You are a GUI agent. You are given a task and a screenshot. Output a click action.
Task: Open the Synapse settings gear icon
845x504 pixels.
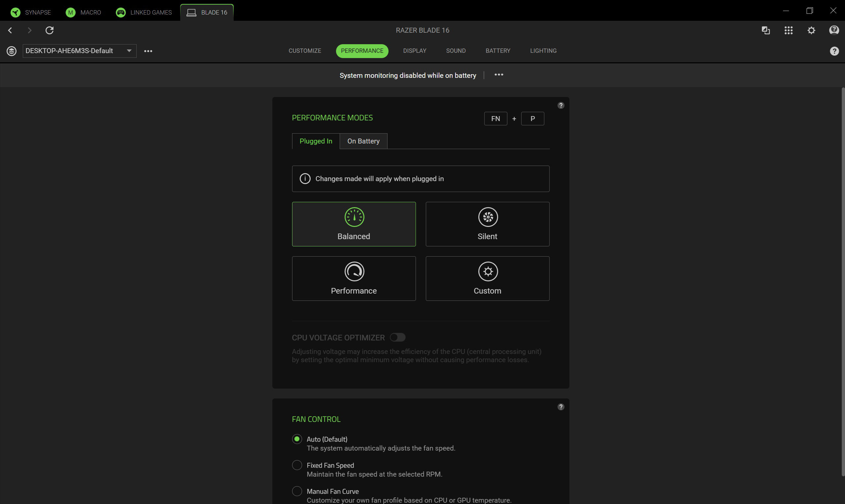click(x=811, y=30)
